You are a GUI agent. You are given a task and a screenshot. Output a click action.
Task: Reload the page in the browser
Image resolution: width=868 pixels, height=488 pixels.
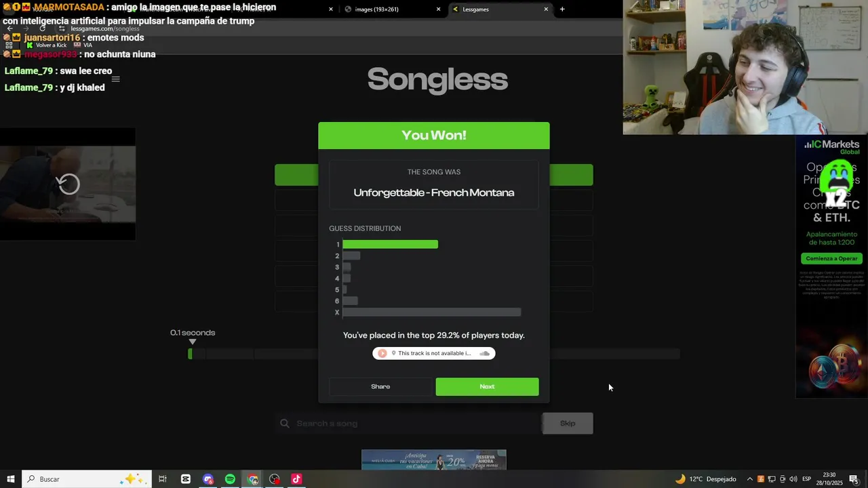coord(42,28)
